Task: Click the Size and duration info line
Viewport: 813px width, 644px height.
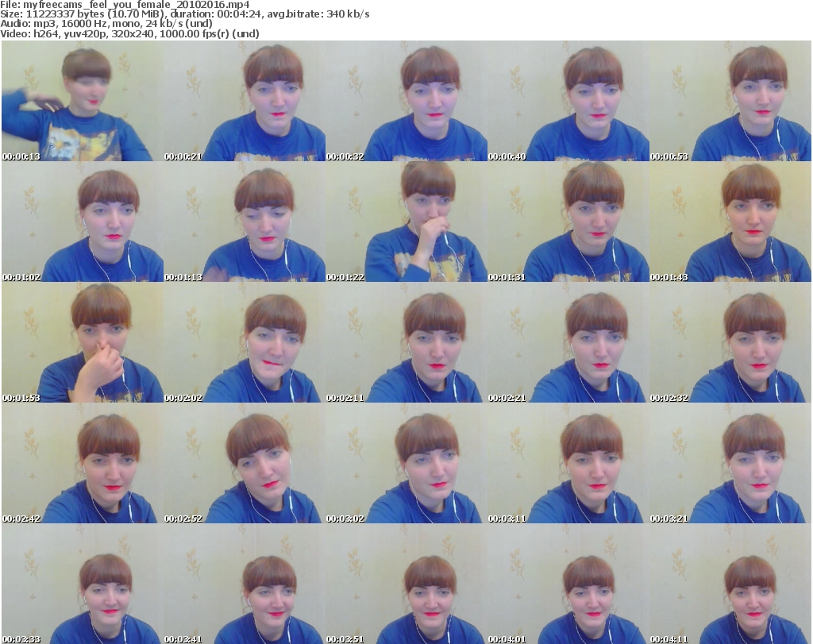Action: [185, 14]
